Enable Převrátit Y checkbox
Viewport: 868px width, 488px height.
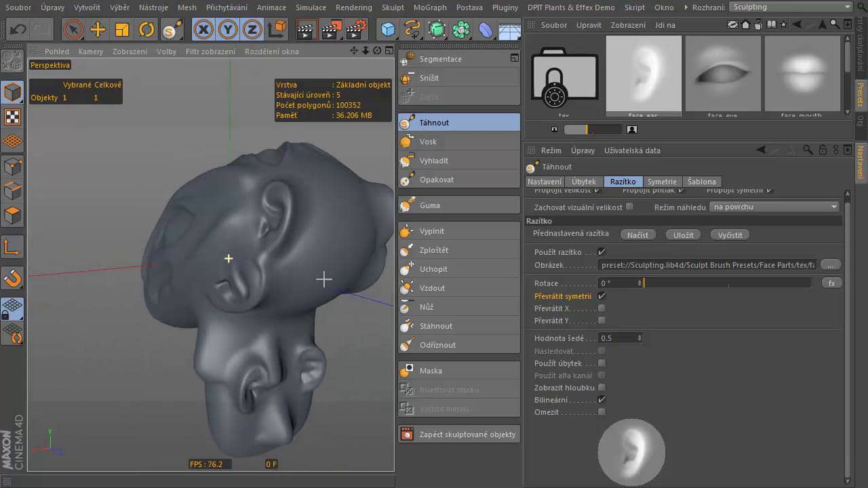coord(601,321)
